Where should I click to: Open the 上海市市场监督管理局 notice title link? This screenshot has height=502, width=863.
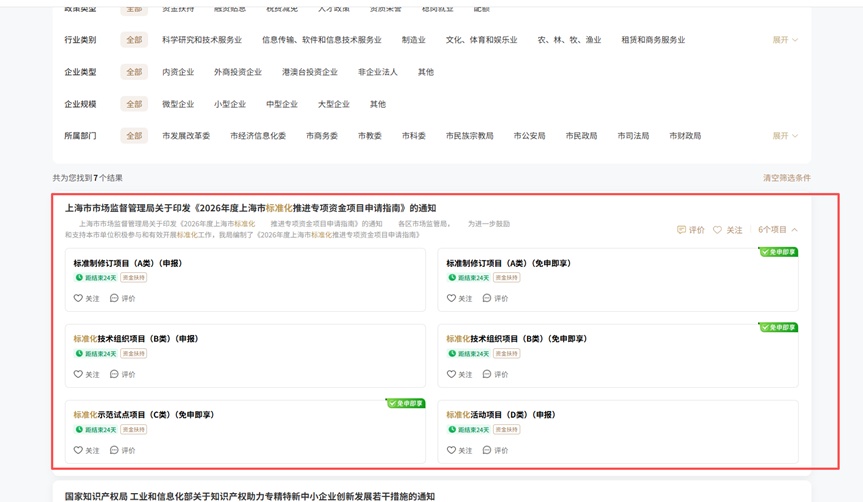tap(250, 208)
